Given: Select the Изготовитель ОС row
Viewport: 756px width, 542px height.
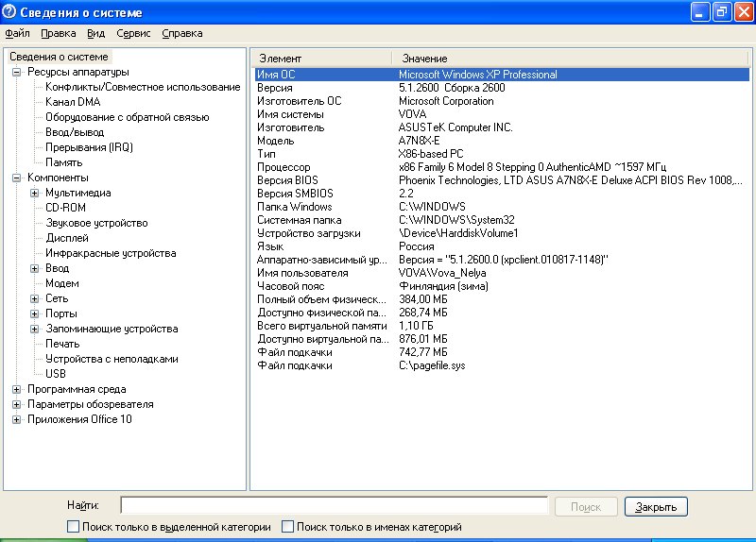Looking at the screenshot, I should [x=502, y=101].
